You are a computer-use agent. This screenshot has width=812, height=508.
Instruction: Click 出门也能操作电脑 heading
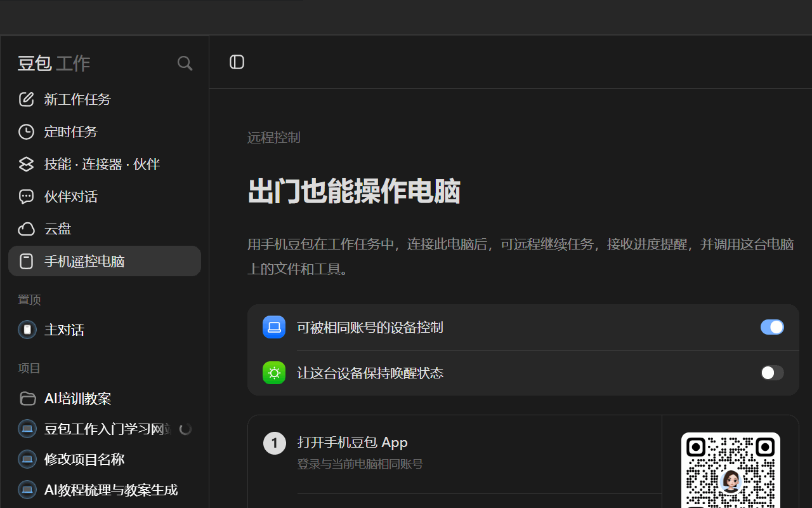click(x=354, y=191)
